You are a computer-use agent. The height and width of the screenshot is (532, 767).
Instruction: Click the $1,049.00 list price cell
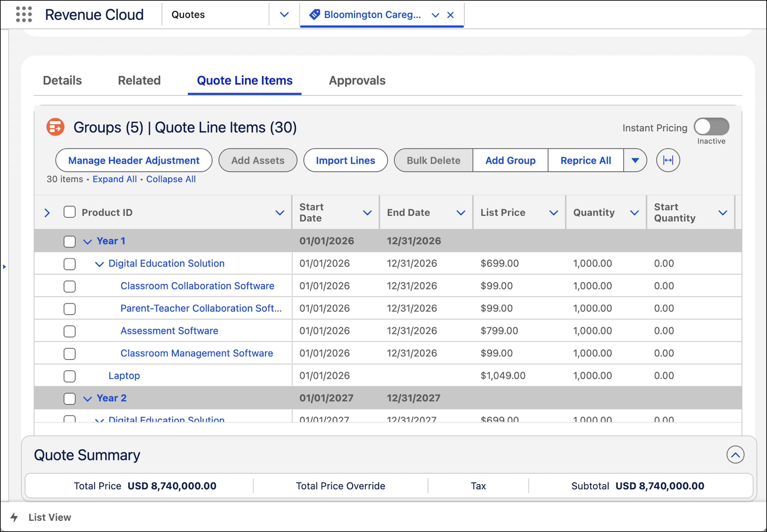503,376
